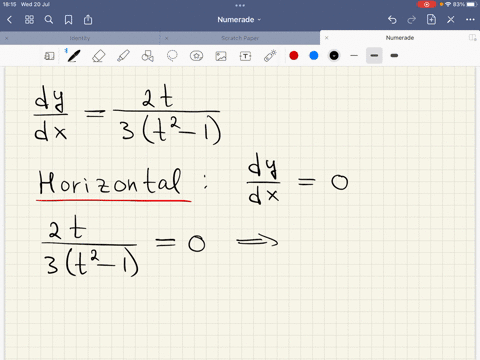Open the search magnifier
The width and height of the screenshot is (480, 360).
tap(49, 20)
